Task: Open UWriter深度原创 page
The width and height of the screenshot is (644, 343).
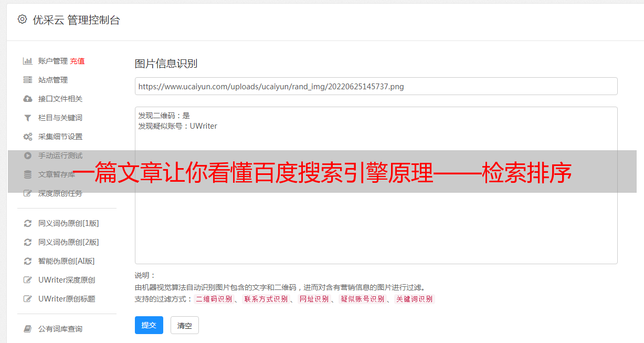Action: click(x=67, y=280)
